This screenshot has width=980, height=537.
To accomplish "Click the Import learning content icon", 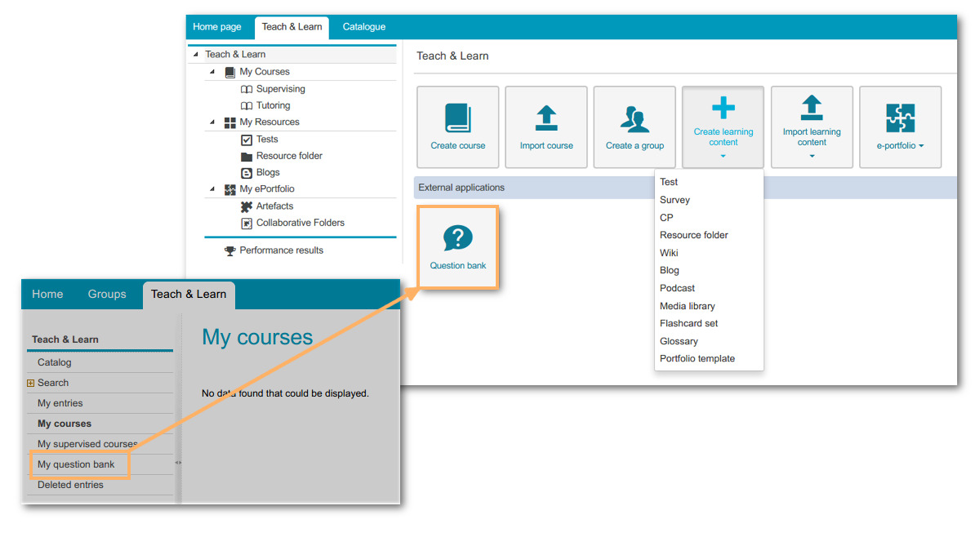I will tap(812, 108).
